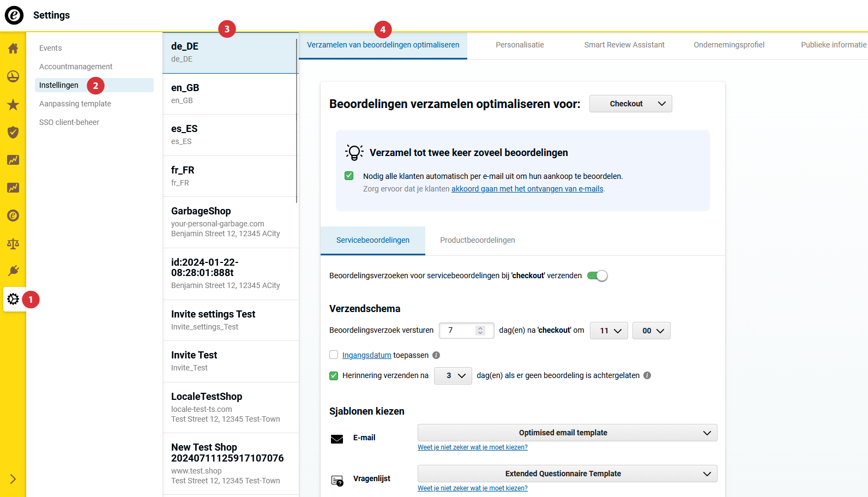Open the Home icon in sidebar
The width and height of the screenshot is (868, 497).
[13, 48]
